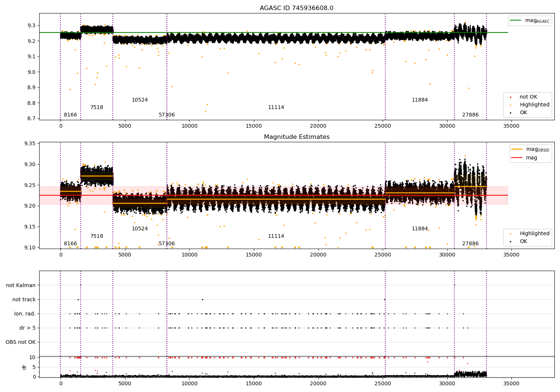Image resolution: width=560 pixels, height=392 pixels.
Task: Click the red 'mag' legend line sample
Action: (517, 158)
